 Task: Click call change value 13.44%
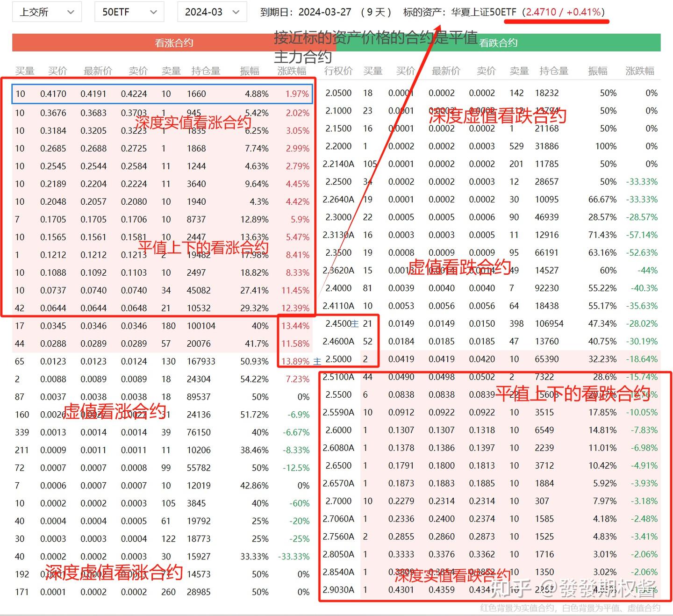tap(295, 326)
